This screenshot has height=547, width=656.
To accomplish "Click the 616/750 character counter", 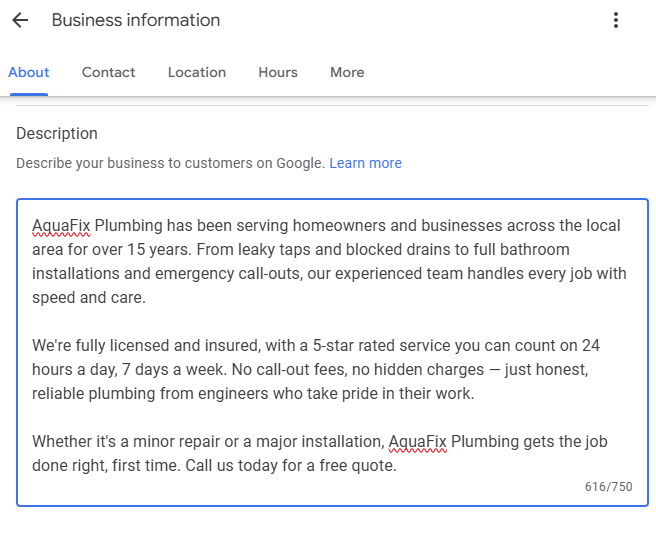I will (x=609, y=487).
